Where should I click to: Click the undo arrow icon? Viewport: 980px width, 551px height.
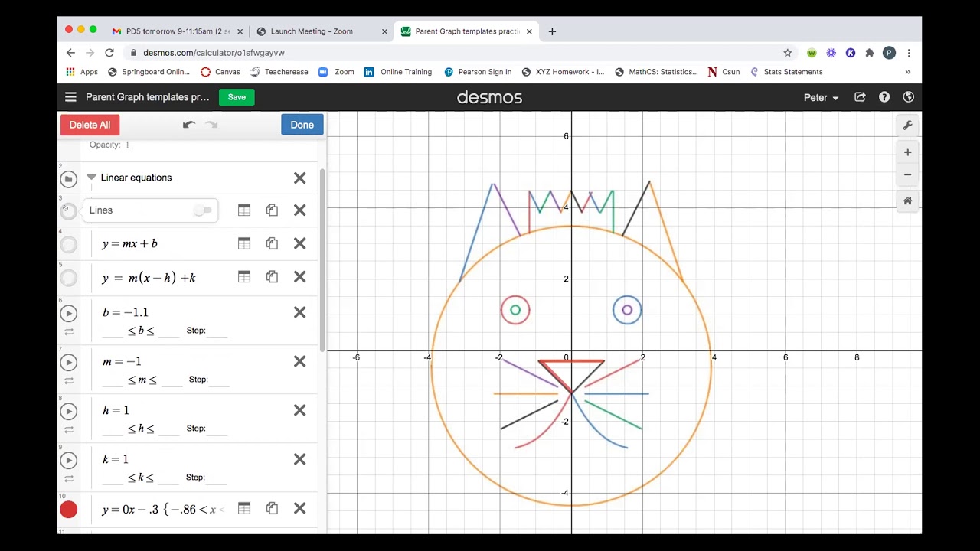[x=189, y=125]
